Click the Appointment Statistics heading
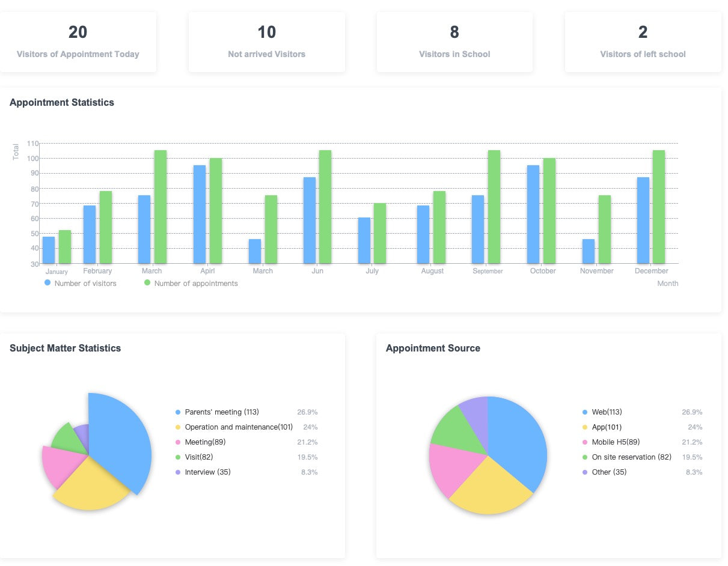Image resolution: width=728 pixels, height=566 pixels. (62, 103)
